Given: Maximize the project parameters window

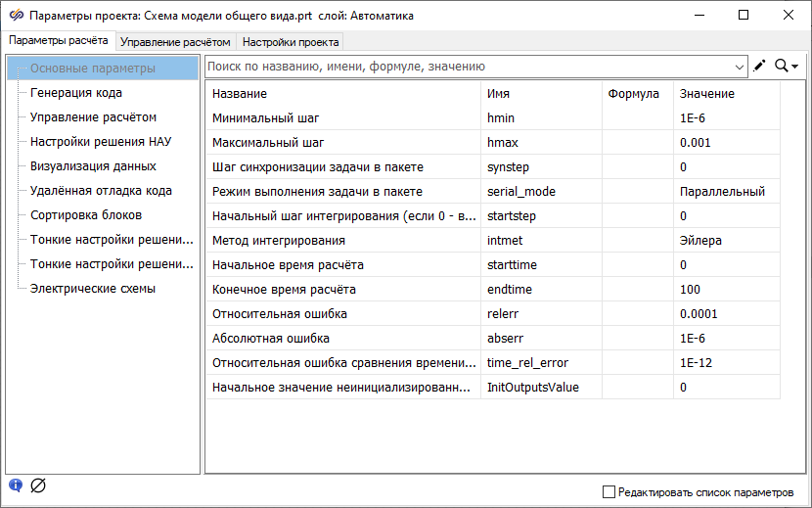Looking at the screenshot, I should (x=744, y=15).
